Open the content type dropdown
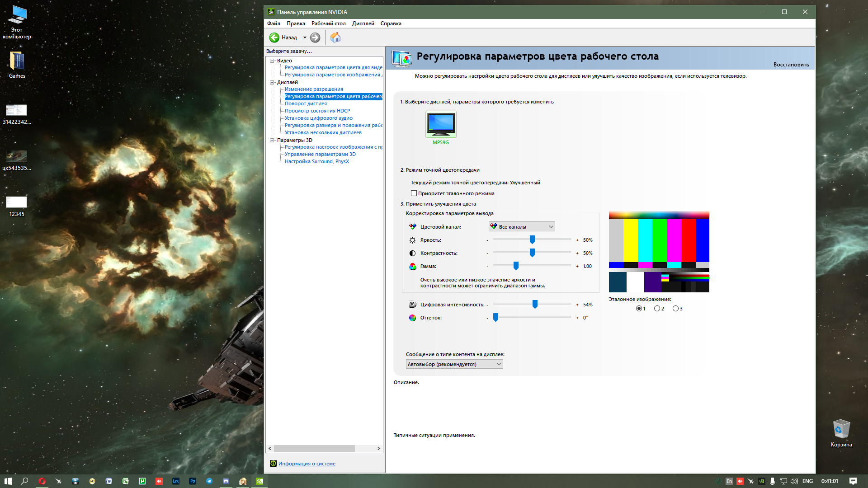868x488 pixels. point(454,364)
